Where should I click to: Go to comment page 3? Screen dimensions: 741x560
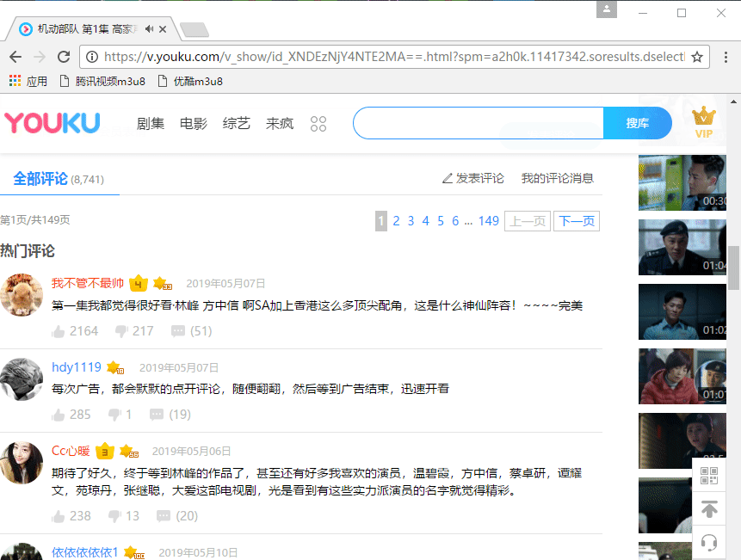pos(411,221)
